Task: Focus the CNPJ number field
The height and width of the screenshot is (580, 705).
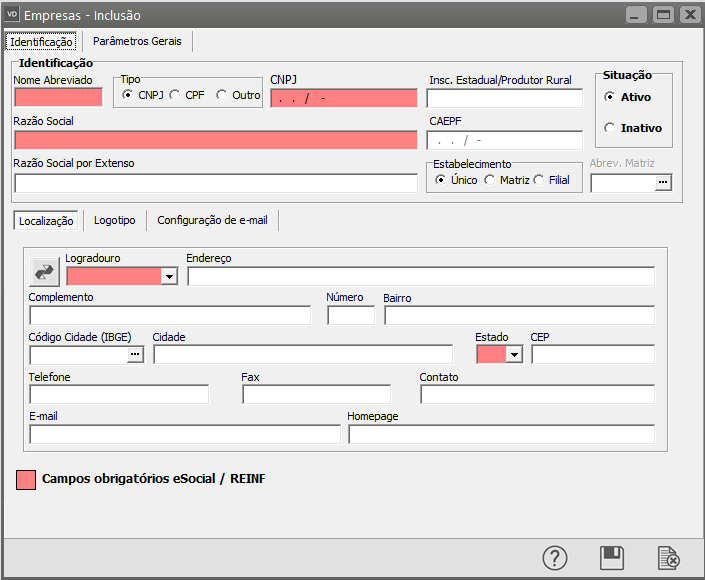Action: (343, 98)
